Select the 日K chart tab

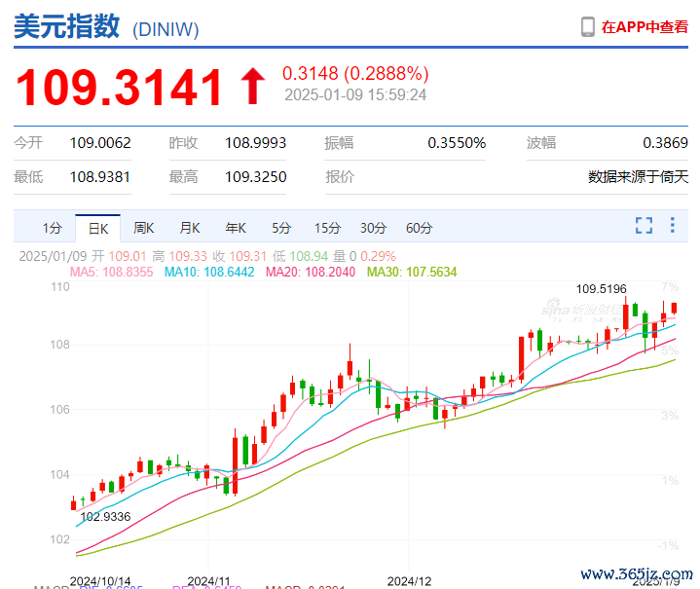[x=98, y=229]
